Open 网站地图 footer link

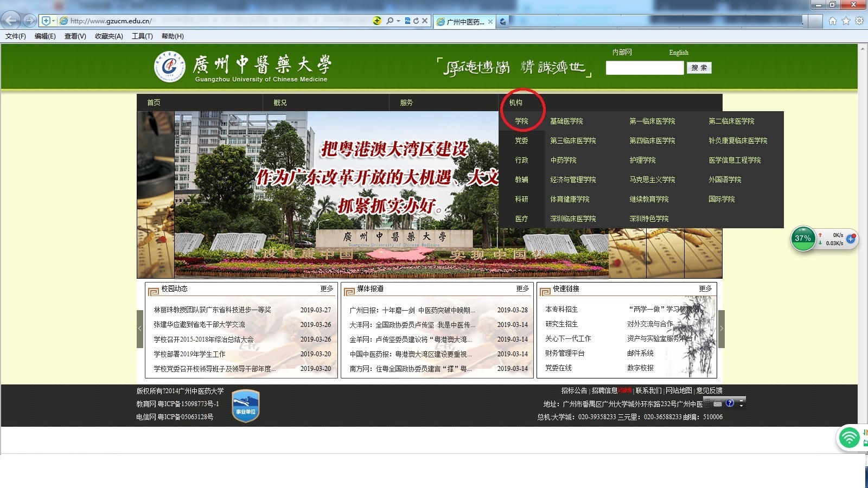tap(679, 390)
